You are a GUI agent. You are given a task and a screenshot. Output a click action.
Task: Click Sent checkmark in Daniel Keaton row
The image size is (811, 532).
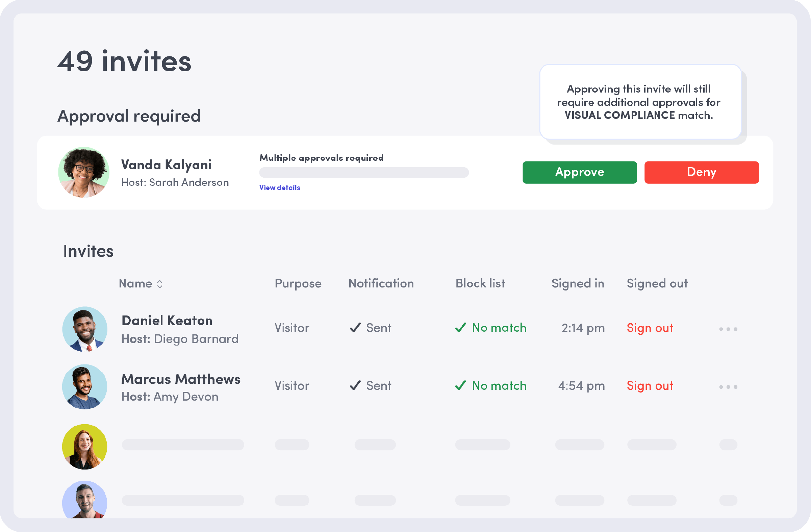[x=355, y=328]
